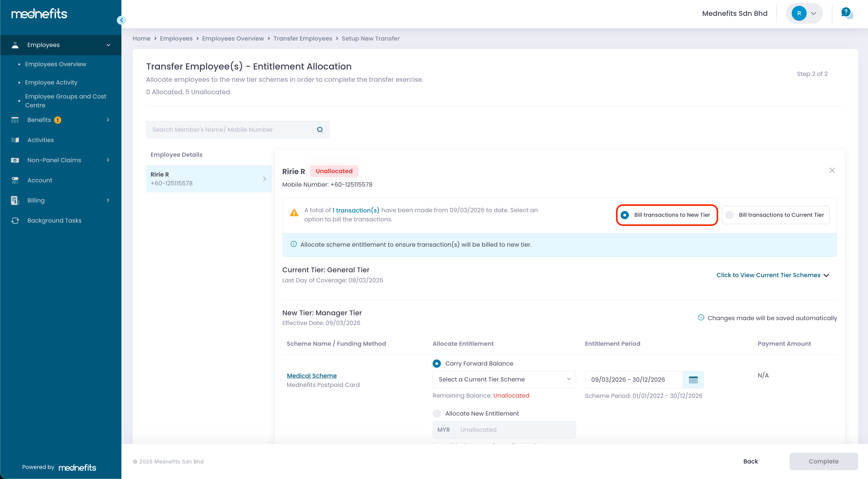Select Bill transactions to New Tier
Screen dimensions: 868x479
tap(625, 215)
